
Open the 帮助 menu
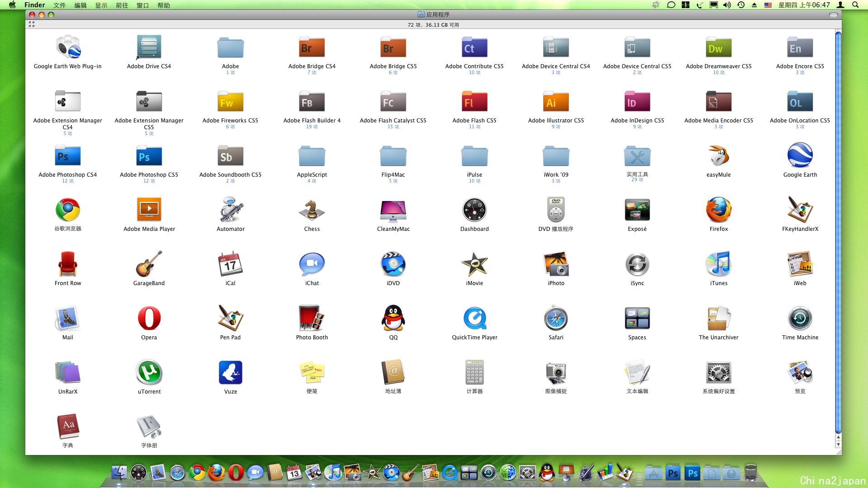[164, 5]
